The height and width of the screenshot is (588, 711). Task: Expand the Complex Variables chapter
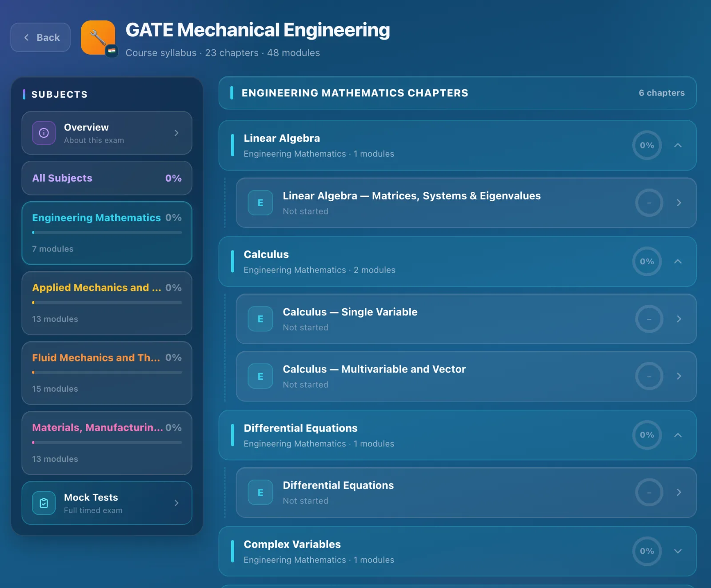click(678, 551)
